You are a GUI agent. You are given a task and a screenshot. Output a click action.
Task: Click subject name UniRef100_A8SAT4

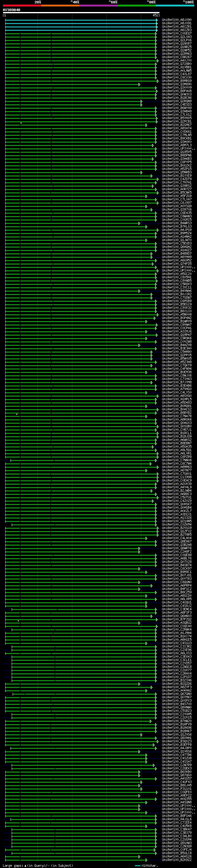(x=177, y=128)
